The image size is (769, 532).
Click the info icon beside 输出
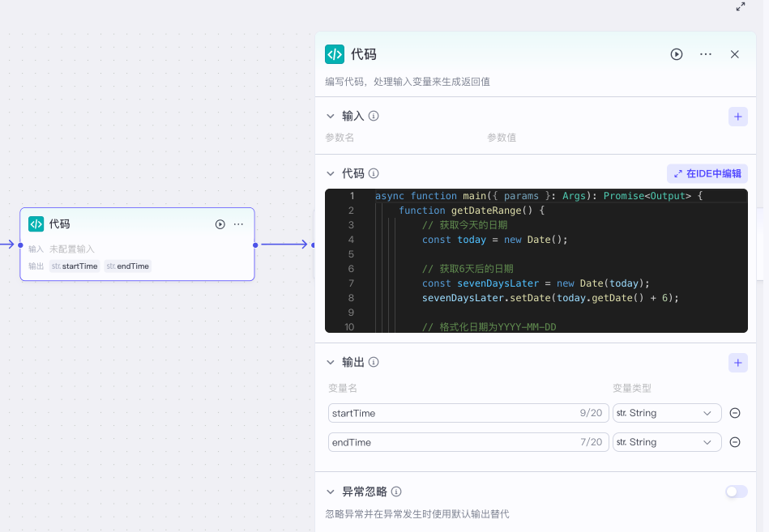point(374,363)
